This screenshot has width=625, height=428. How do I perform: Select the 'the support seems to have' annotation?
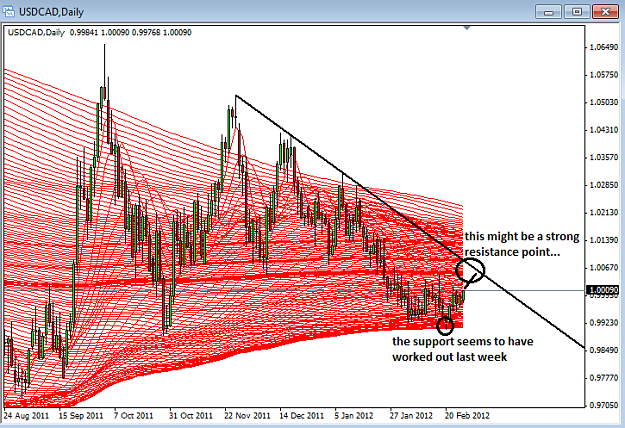point(462,341)
